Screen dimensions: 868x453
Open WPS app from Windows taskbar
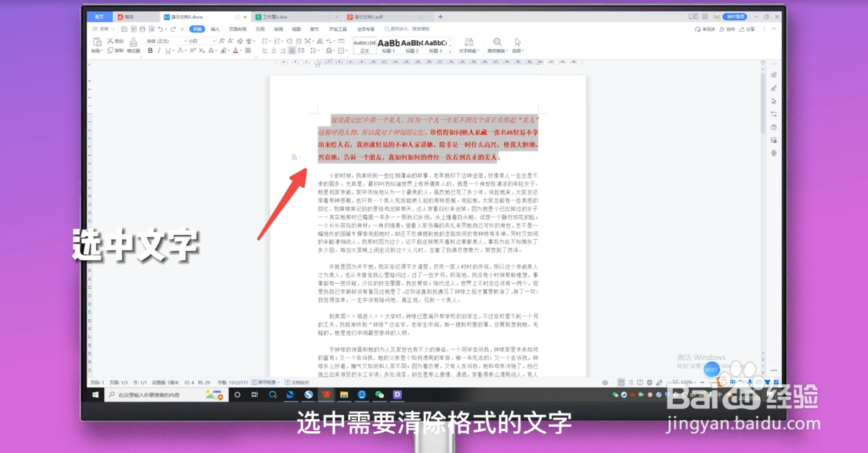point(327,394)
